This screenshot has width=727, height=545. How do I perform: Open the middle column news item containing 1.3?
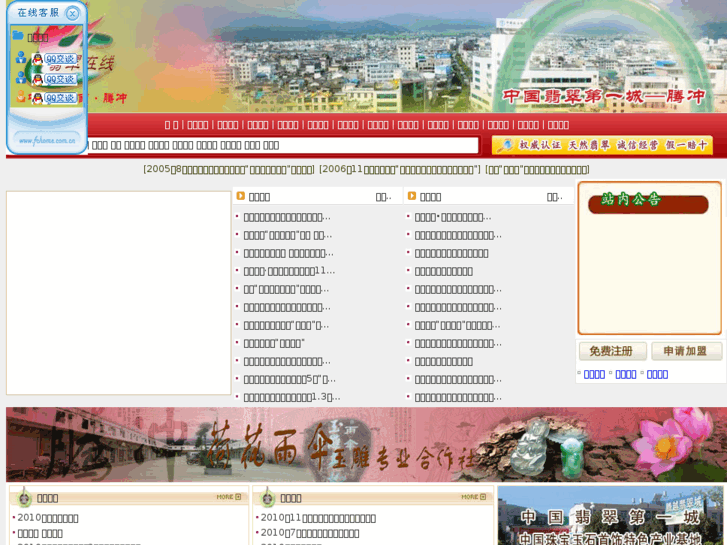tap(292, 398)
